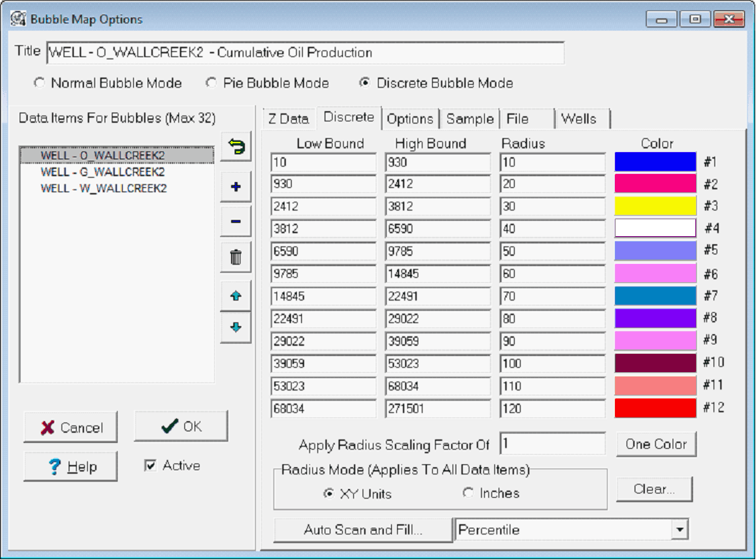Click the pink color swatch #6

tap(655, 273)
